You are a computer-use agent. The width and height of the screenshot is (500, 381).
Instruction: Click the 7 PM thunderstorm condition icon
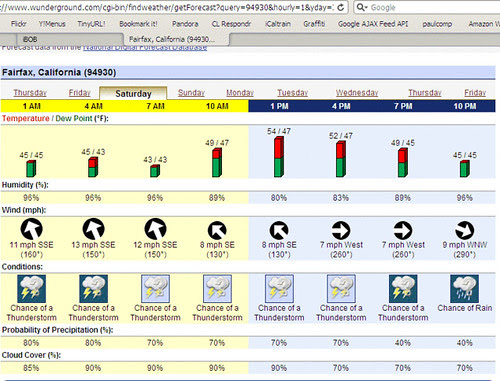[403, 289]
